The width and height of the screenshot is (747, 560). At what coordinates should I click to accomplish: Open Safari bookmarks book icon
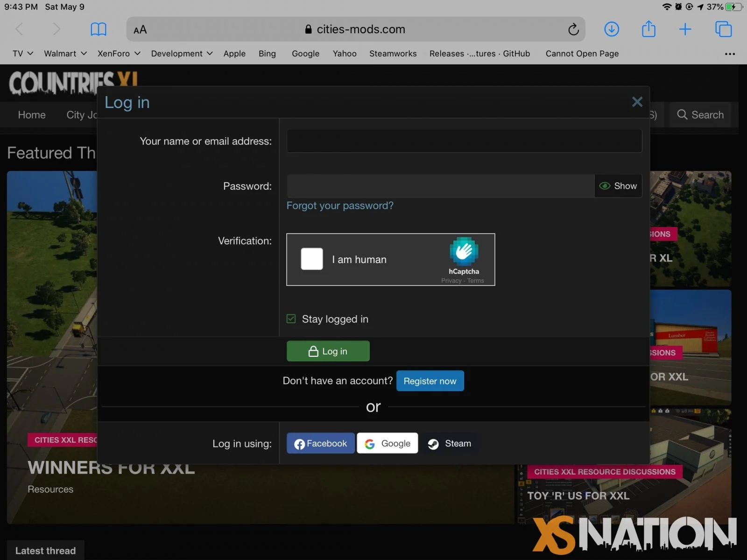(98, 29)
